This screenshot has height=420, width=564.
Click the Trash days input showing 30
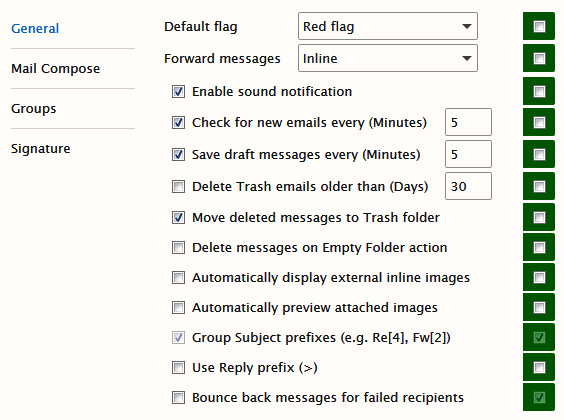coord(468,186)
